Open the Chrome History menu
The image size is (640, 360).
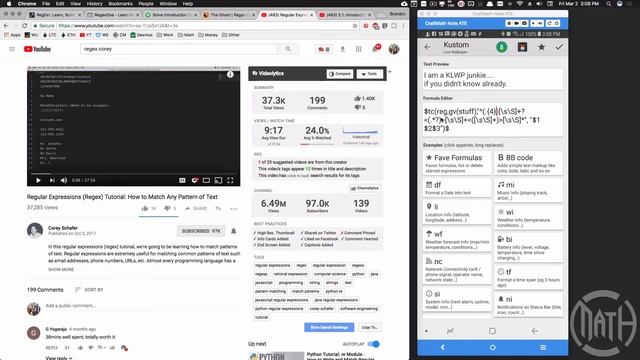click(94, 4)
